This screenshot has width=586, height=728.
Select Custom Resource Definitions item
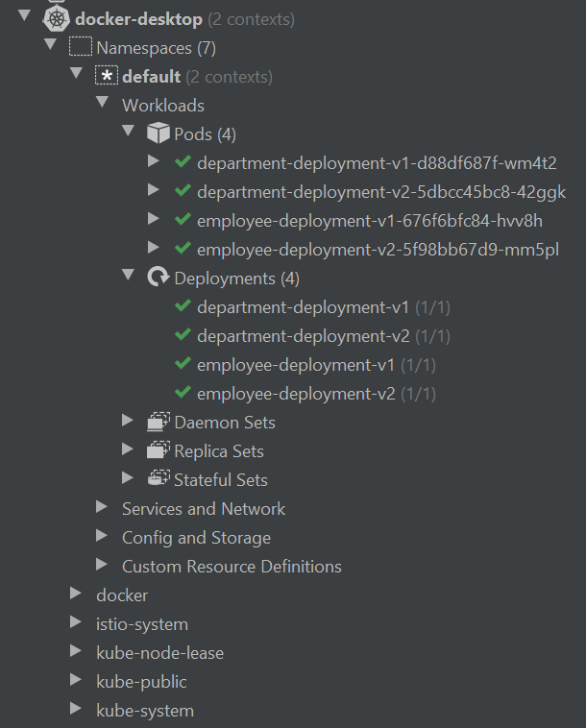[232, 567]
